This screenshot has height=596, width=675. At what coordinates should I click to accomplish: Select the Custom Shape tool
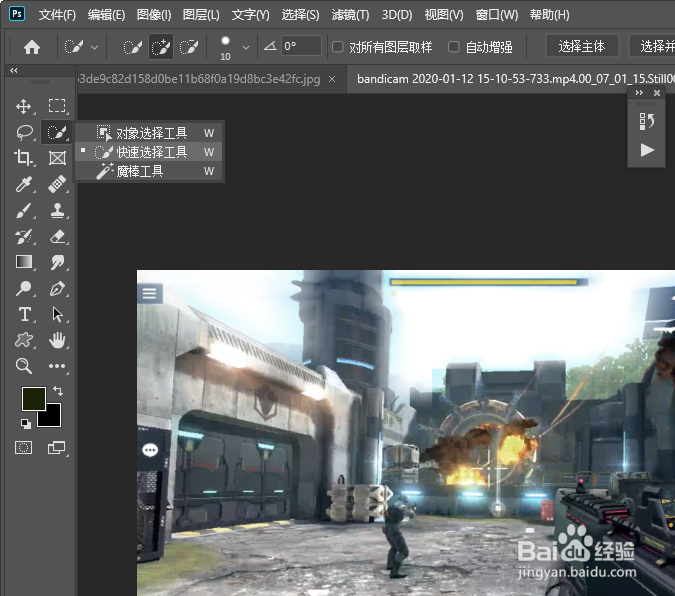coord(23,340)
